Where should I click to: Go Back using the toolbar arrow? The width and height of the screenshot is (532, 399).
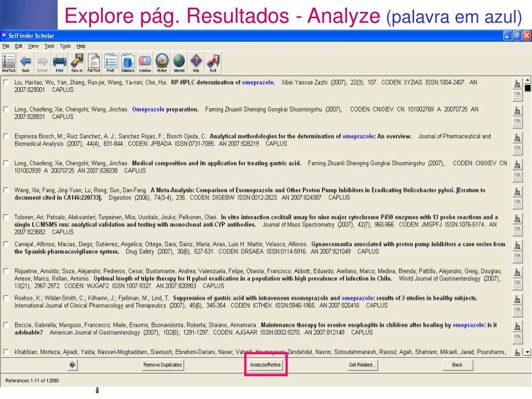click(x=26, y=63)
